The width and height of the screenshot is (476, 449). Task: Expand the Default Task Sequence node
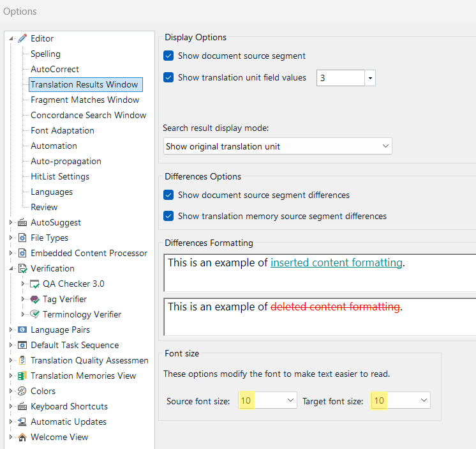(x=11, y=345)
